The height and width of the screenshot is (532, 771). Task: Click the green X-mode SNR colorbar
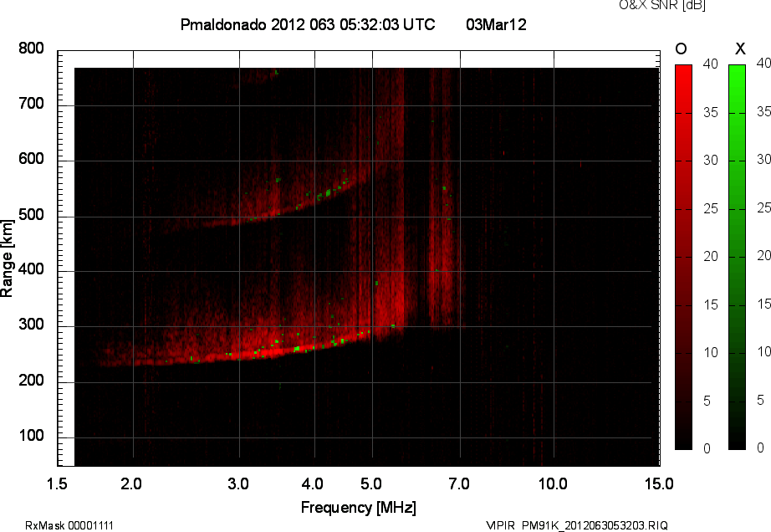(x=737, y=257)
